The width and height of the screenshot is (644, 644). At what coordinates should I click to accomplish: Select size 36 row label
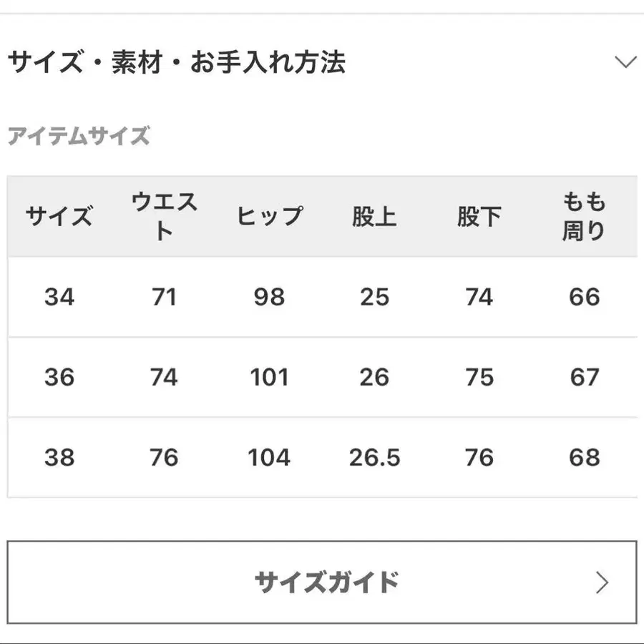60,377
